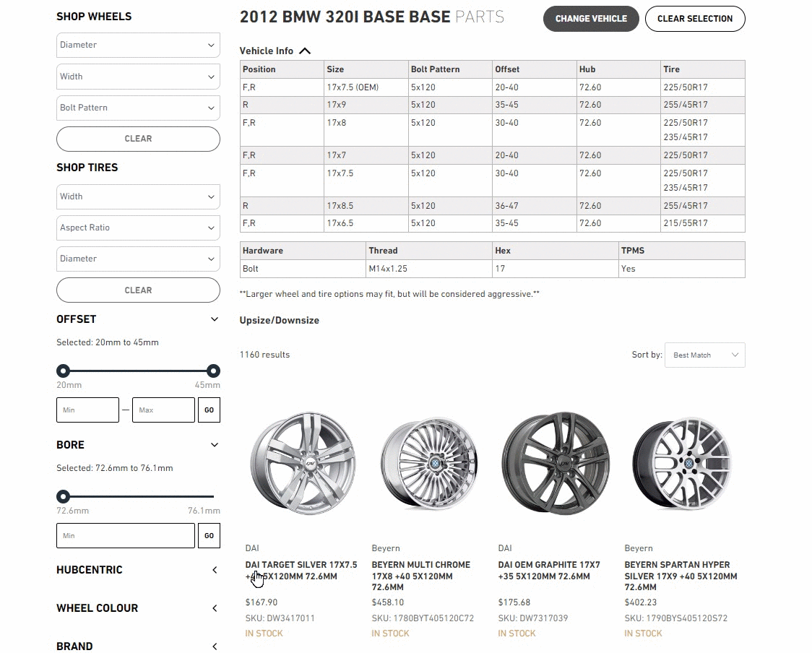
Task: Apply bore value with the GO button
Action: coord(210,535)
